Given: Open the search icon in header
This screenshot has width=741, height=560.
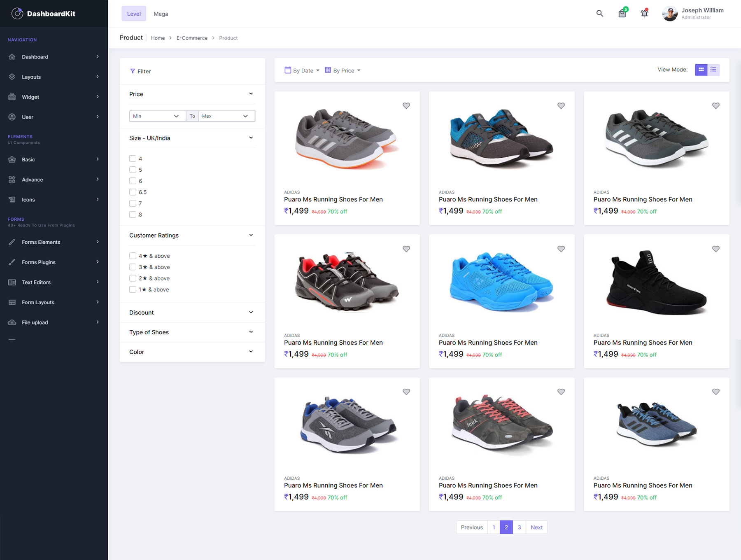Looking at the screenshot, I should (x=600, y=14).
